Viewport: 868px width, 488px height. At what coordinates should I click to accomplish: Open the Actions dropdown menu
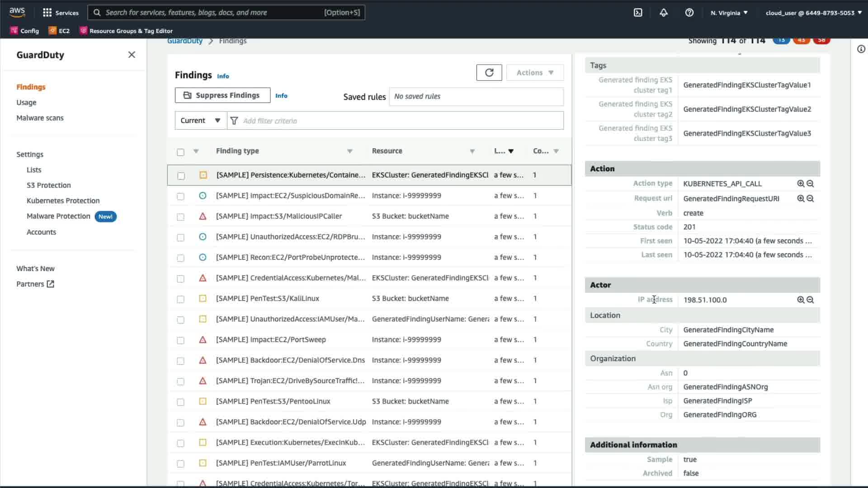tap(535, 73)
